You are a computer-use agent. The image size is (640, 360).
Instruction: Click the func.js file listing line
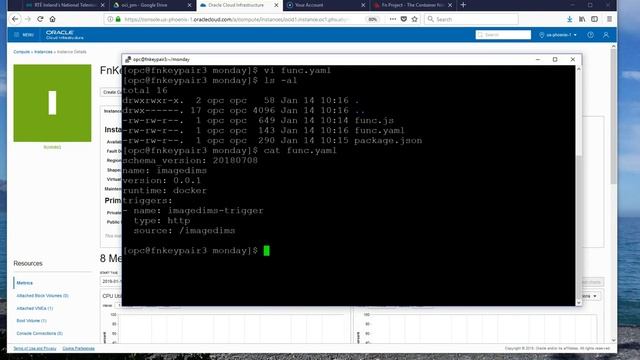[x=258, y=120]
